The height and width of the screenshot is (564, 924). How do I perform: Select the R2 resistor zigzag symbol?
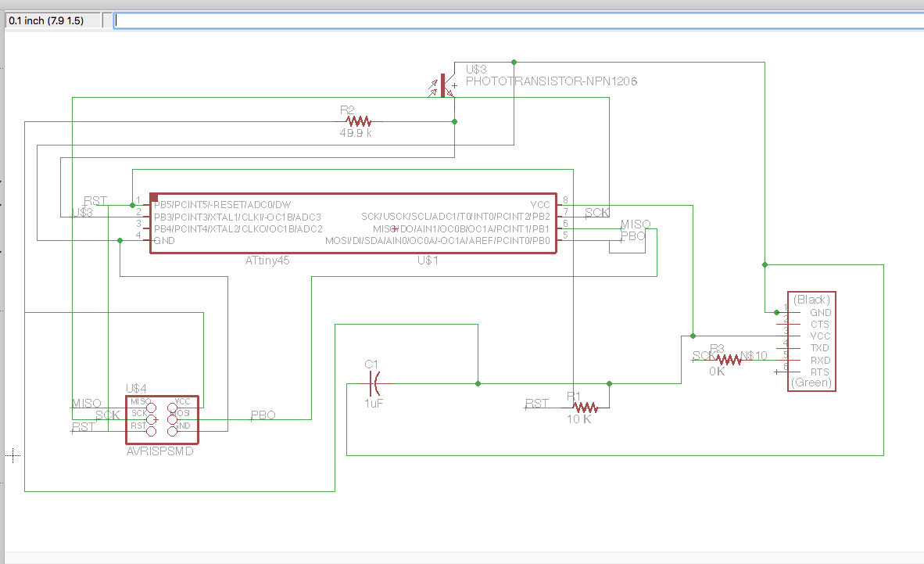pyautogui.click(x=359, y=121)
